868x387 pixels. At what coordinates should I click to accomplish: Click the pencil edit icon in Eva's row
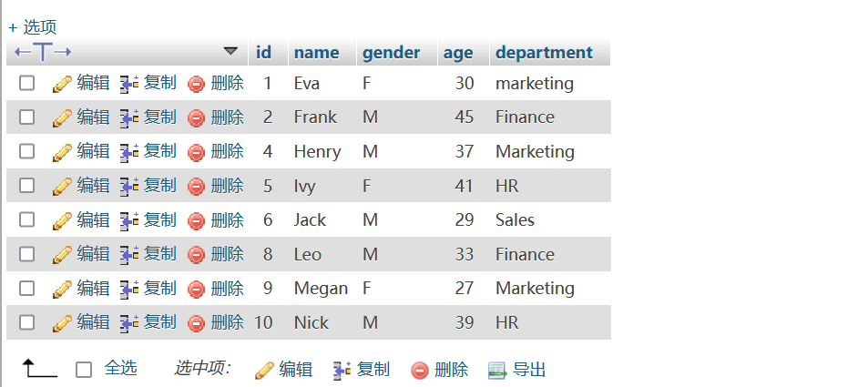click(62, 84)
